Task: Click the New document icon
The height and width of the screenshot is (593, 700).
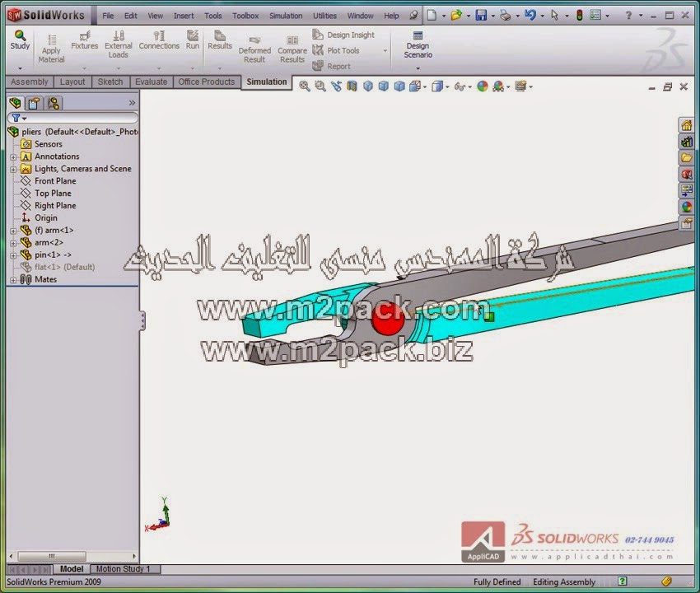Action: tap(432, 16)
